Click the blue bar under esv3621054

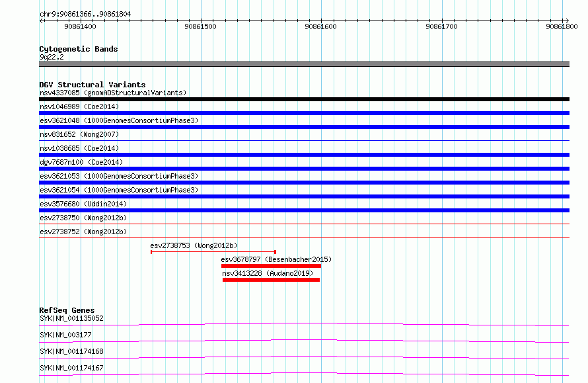click(304, 196)
